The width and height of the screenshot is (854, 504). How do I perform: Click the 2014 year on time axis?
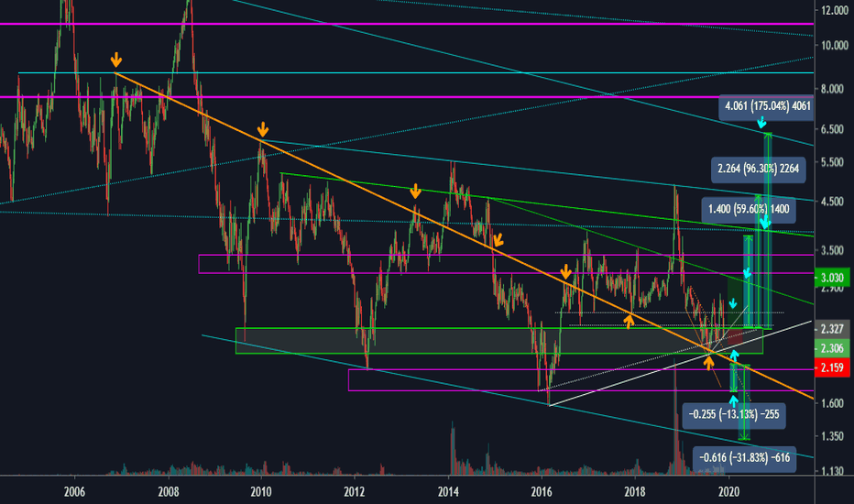(448, 492)
